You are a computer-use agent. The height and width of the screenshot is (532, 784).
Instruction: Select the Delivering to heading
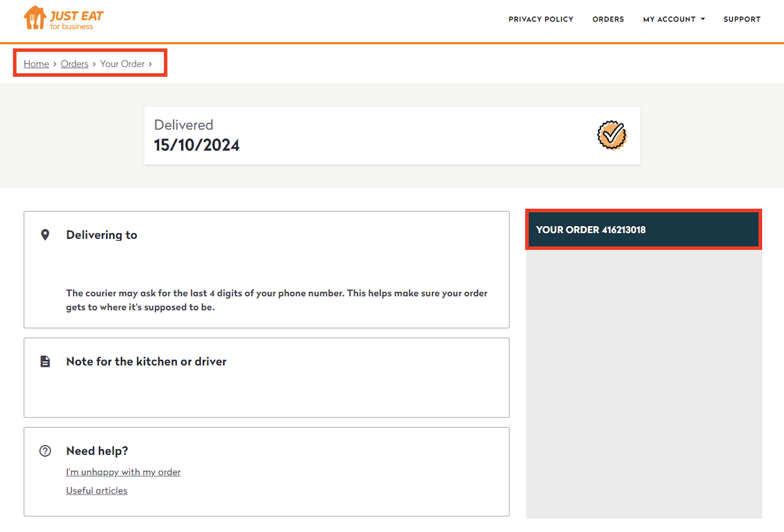tap(102, 235)
